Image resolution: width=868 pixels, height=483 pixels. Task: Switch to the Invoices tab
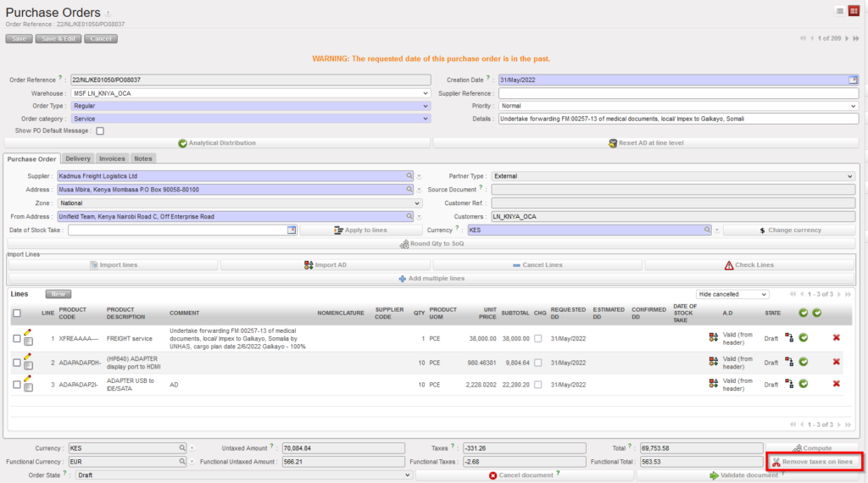pos(112,158)
